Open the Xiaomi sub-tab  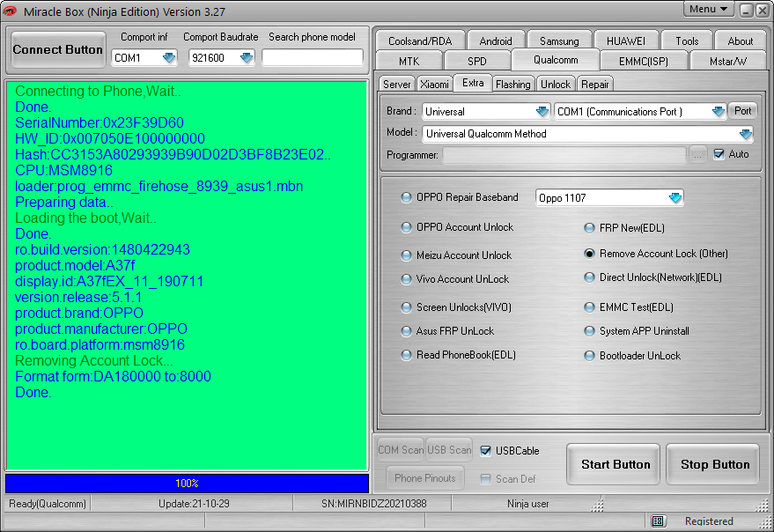(x=434, y=85)
